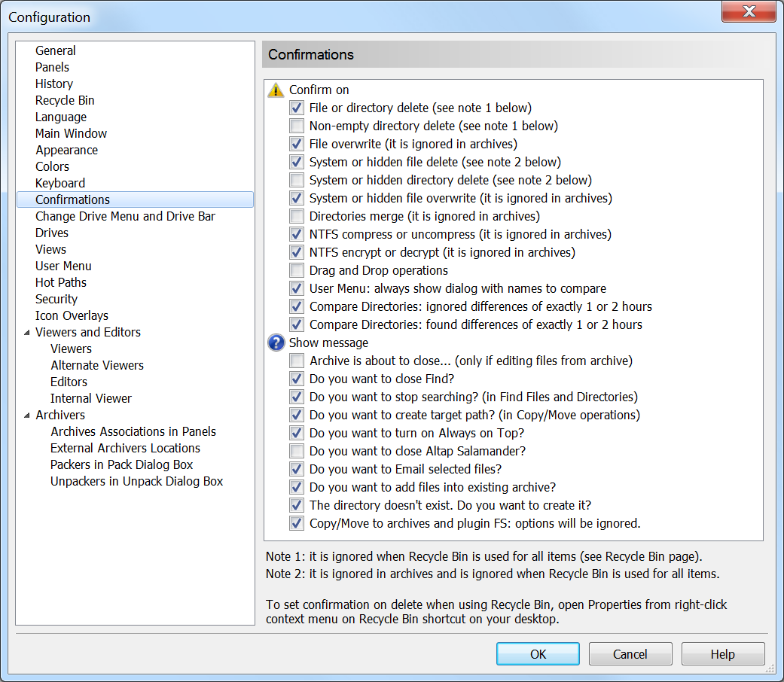Screen dimensions: 784x682
Task: Click the blue question icon beside Show message
Action: (x=276, y=343)
